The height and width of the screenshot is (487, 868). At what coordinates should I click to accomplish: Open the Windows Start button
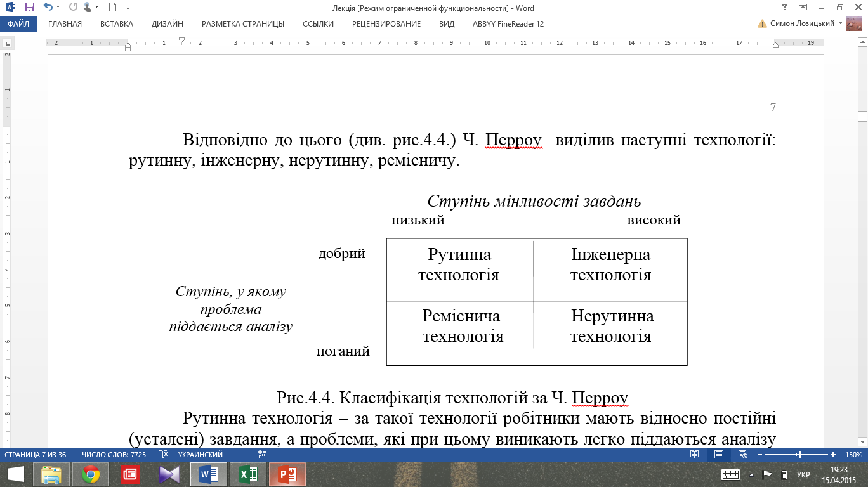(15, 474)
